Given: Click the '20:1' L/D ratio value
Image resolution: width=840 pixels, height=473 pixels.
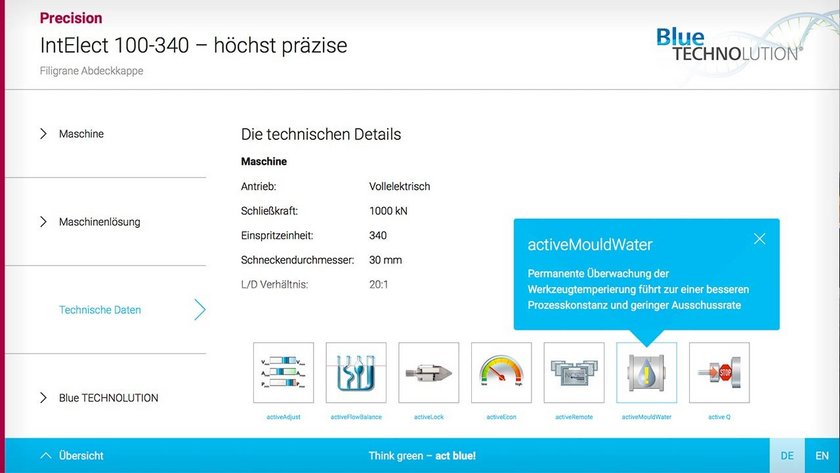Looking at the screenshot, I should pos(379,284).
